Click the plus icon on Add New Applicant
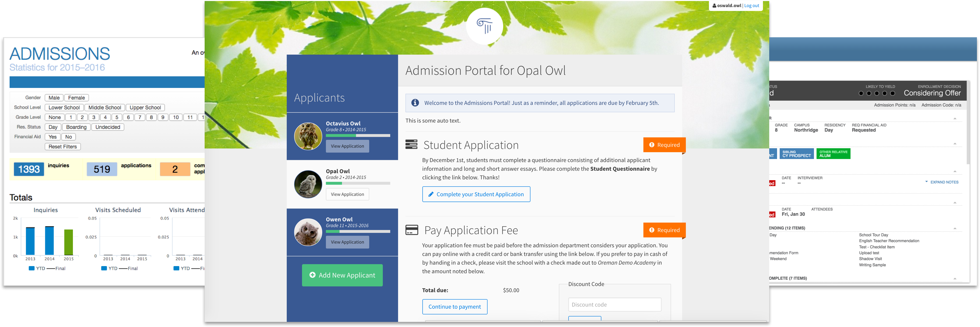Image resolution: width=980 pixels, height=327 pixels. click(x=312, y=275)
